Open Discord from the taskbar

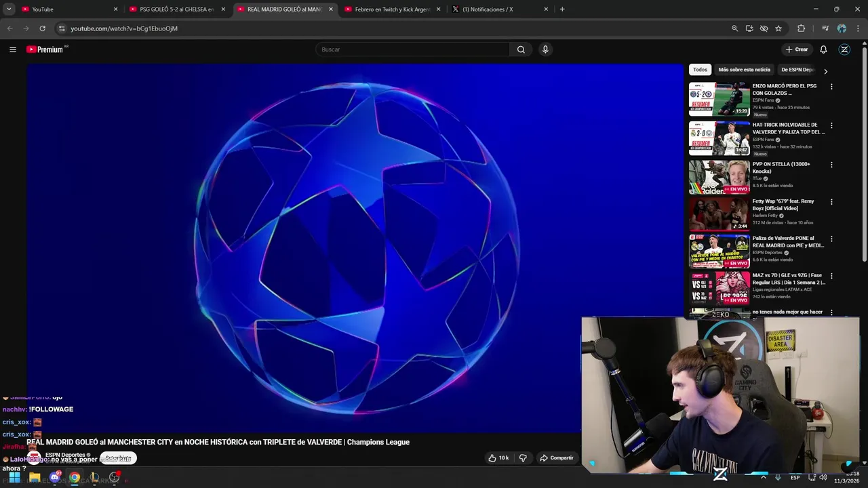[55, 478]
